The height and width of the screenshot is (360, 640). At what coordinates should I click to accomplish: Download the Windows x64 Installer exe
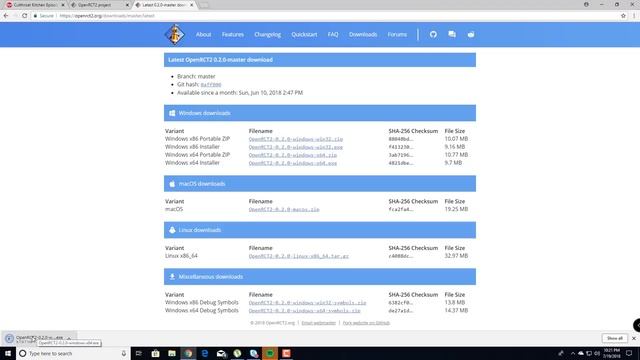293,163
